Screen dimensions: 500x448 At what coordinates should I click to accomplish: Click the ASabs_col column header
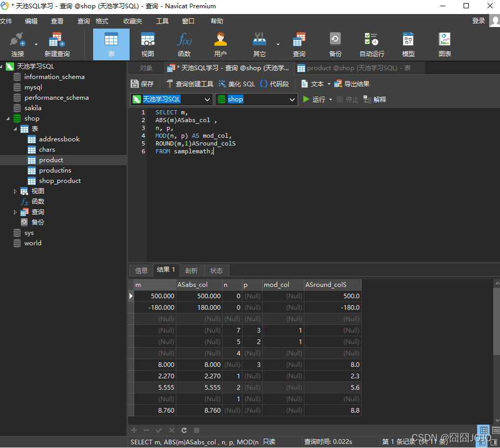coord(199,284)
